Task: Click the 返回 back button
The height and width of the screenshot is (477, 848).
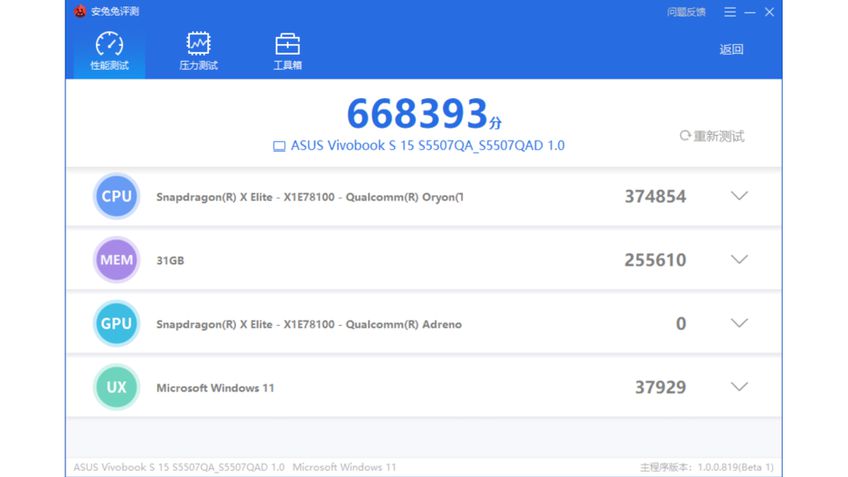Action: tap(731, 49)
